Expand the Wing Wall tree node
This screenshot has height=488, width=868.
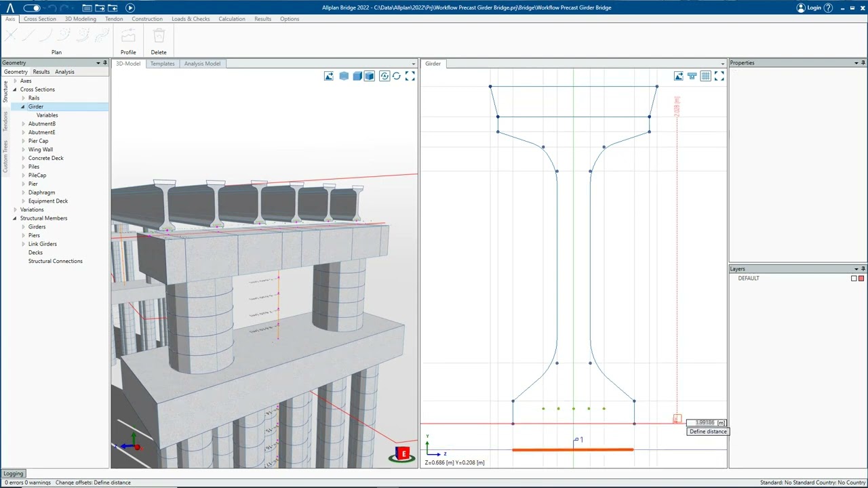23,150
